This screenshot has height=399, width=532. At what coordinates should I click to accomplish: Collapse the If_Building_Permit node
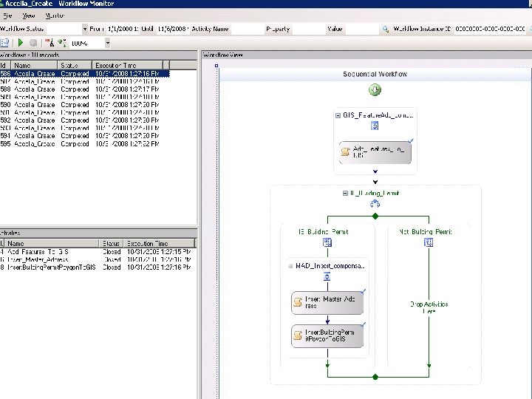point(346,194)
